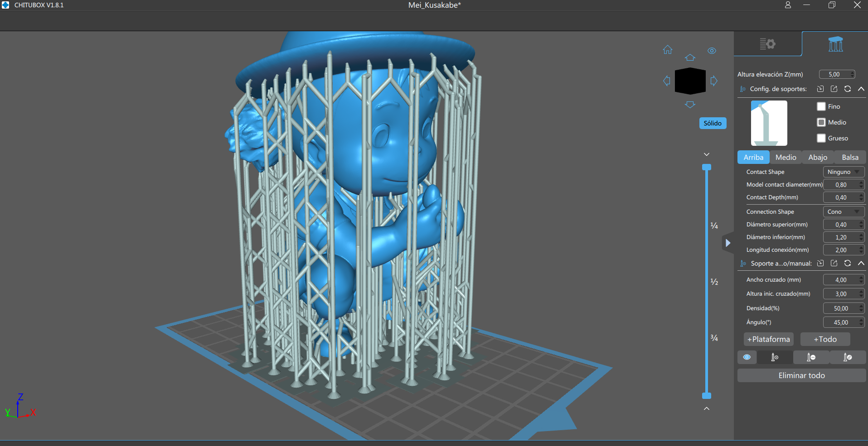Open the print settings tab with gear icon
This screenshot has width=868, height=446.
coord(767,44)
